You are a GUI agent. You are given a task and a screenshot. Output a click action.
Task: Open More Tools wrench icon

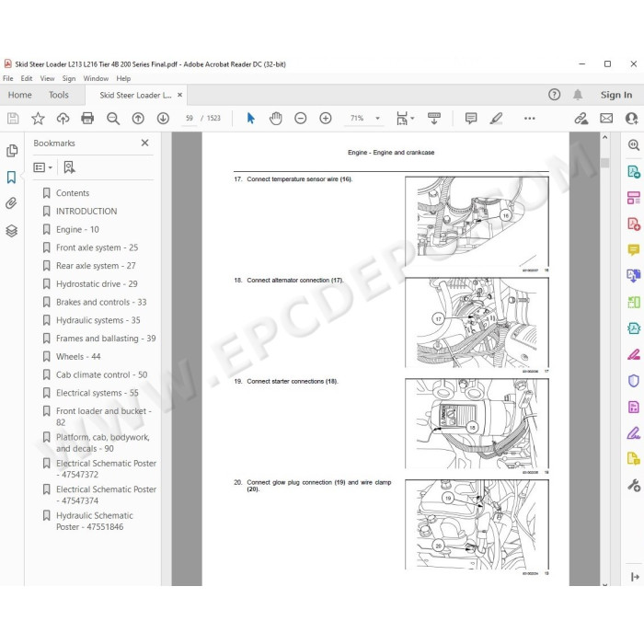tap(633, 486)
